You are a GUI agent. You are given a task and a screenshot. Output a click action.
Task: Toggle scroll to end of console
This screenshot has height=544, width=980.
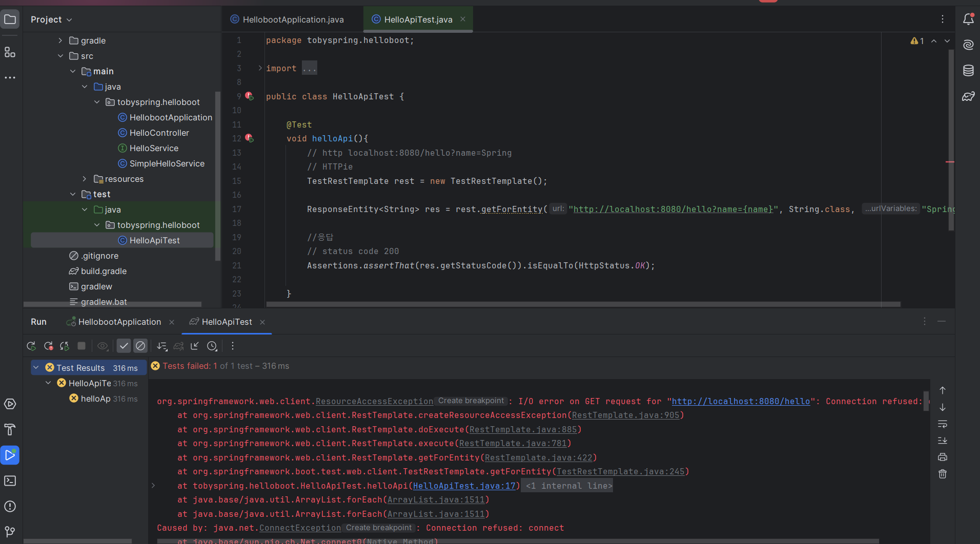click(943, 441)
